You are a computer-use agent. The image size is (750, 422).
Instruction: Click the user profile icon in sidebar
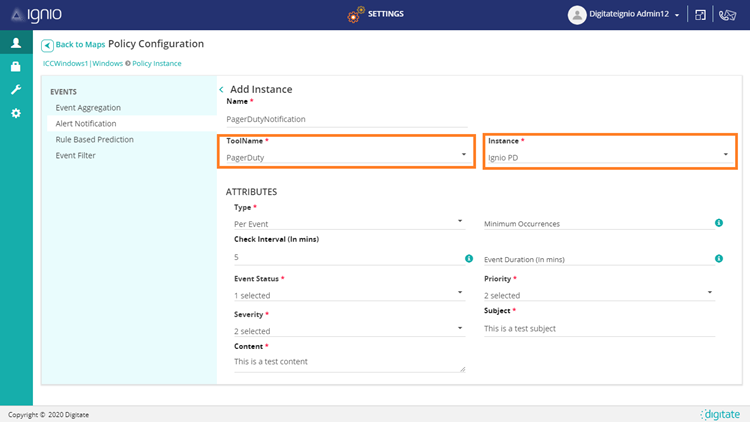click(15, 43)
